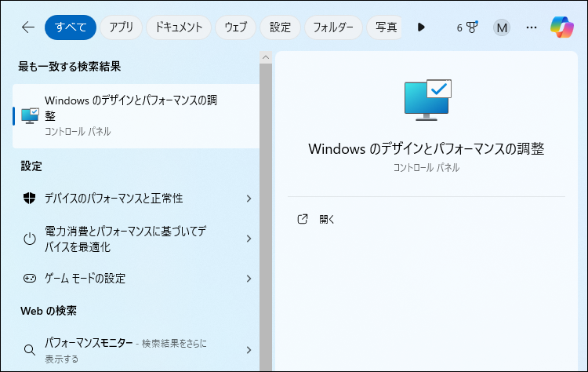Expand デバイスのパフォーマンスと正常性 chevron

tap(249, 199)
